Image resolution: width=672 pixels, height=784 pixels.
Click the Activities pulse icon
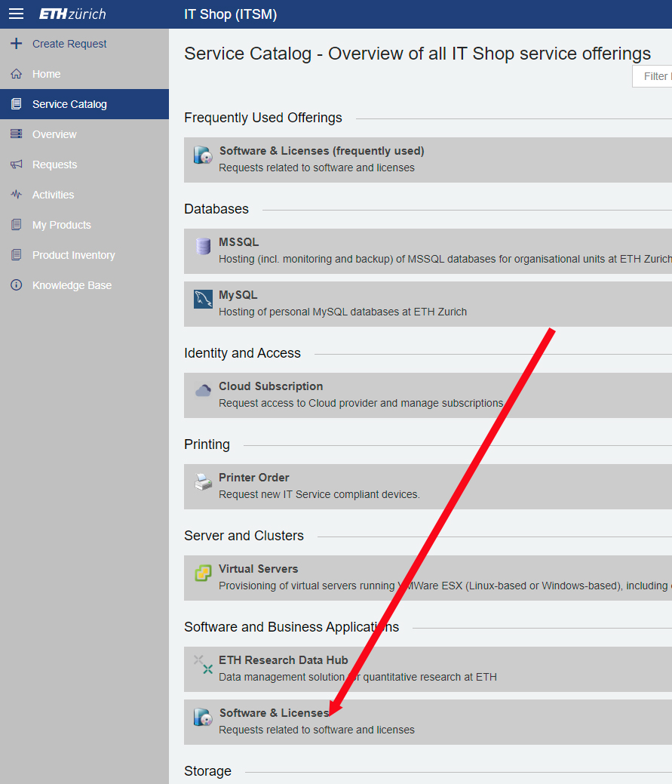pos(17,195)
